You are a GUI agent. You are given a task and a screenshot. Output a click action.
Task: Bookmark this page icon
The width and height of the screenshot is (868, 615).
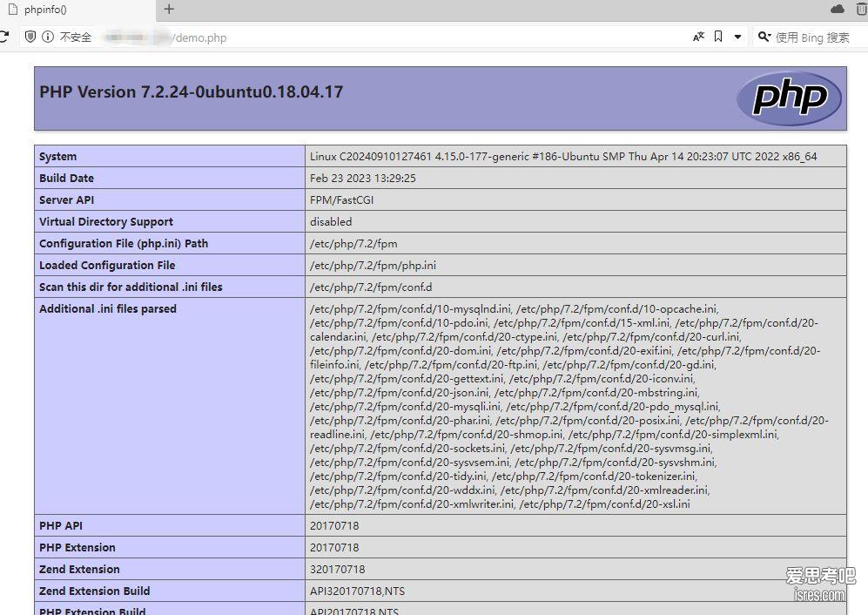(x=718, y=37)
